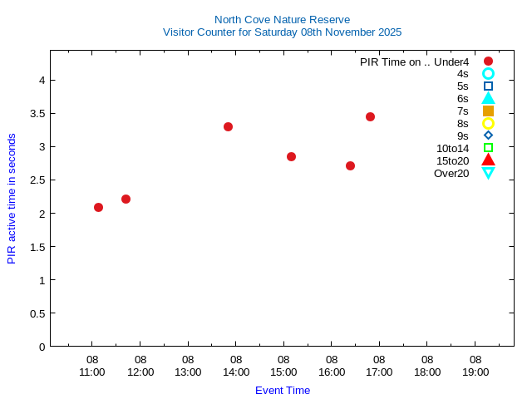Select the green square 10to14 legend marker
The width and height of the screenshot is (532, 399).
tap(488, 148)
